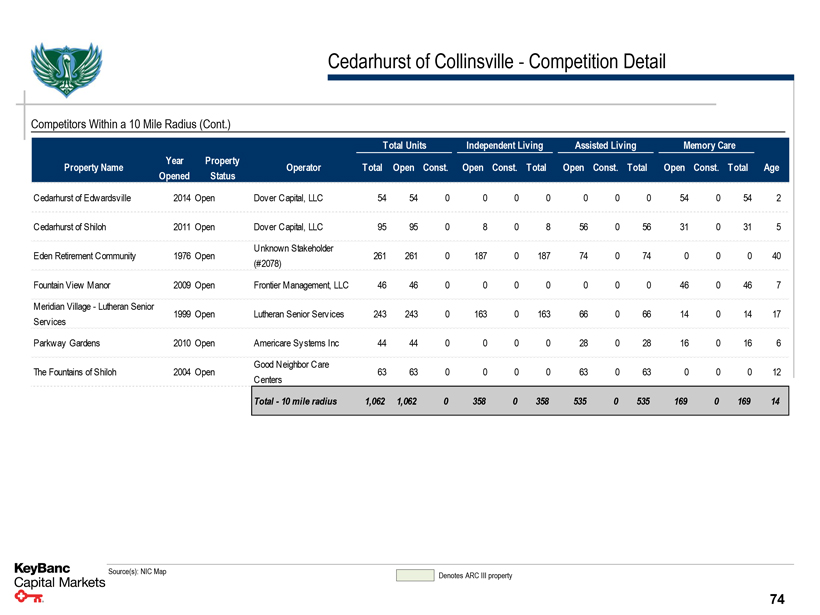Click the Assisted Living header group
820x615 pixels.
pyautogui.click(x=605, y=146)
